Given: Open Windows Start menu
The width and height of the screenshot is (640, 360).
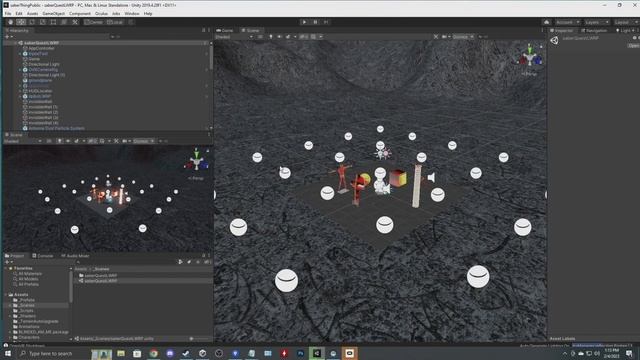Looking at the screenshot, I should click(x=7, y=353).
